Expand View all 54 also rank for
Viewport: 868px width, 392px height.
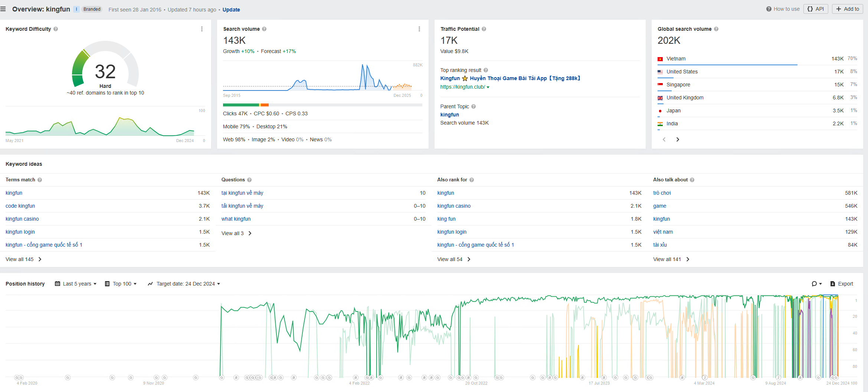[x=454, y=259]
